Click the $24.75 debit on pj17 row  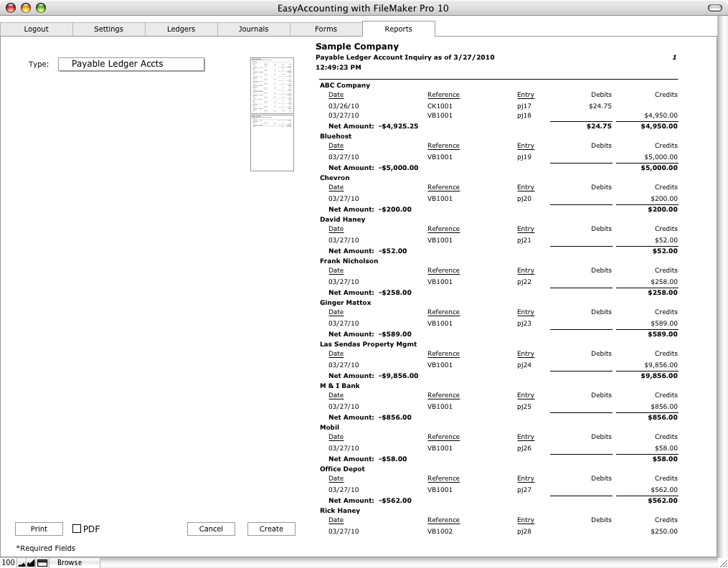600,106
